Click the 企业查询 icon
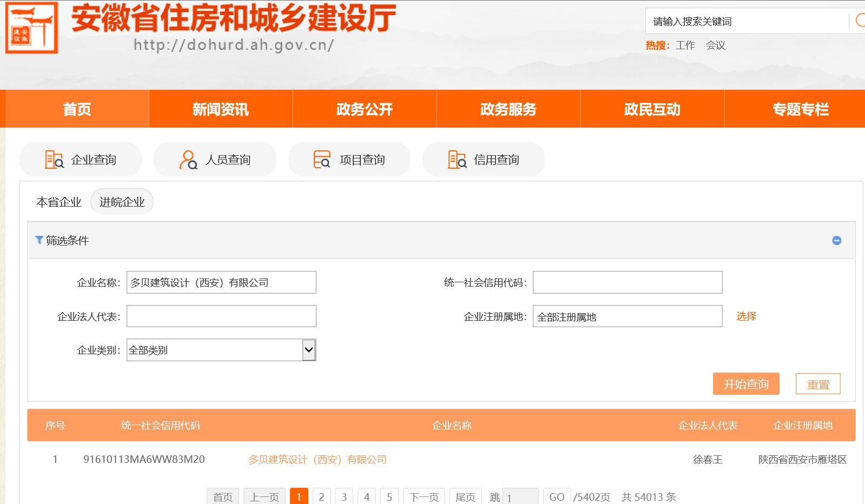865x504 pixels. 54,160
